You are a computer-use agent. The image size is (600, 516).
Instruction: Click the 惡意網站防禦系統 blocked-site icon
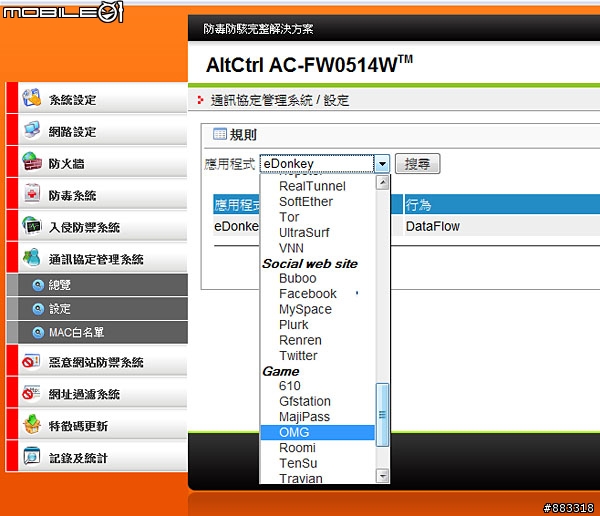(31, 361)
